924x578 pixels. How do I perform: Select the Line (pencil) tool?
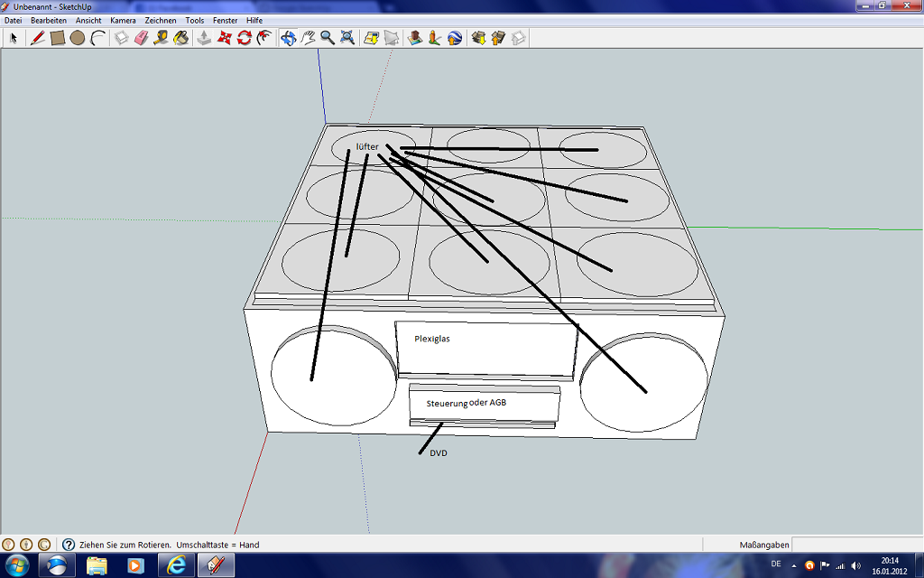pyautogui.click(x=36, y=37)
